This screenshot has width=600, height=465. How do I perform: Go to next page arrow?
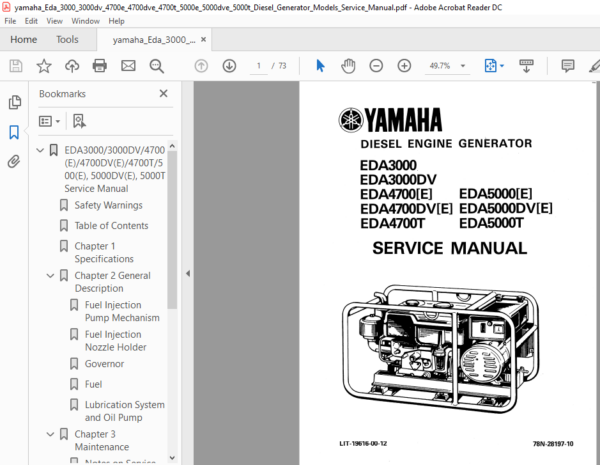click(x=229, y=66)
